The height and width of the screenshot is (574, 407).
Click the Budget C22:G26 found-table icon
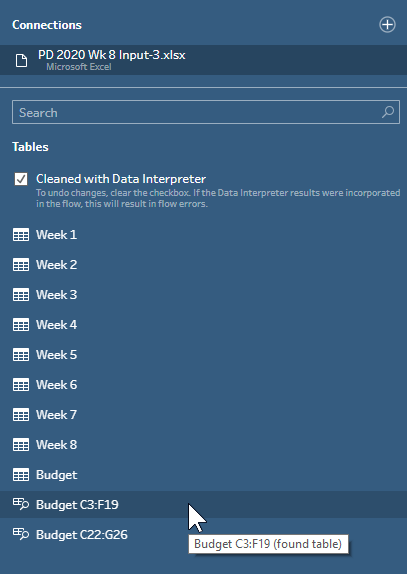[21, 534]
